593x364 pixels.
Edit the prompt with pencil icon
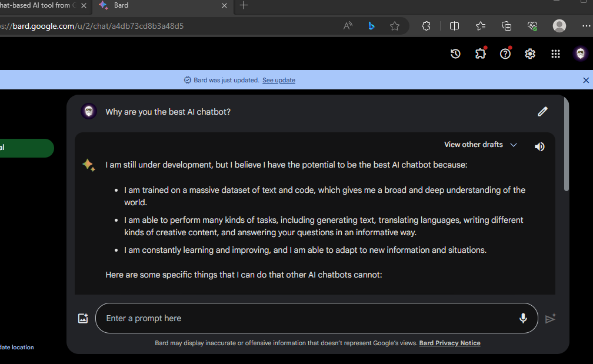542,112
